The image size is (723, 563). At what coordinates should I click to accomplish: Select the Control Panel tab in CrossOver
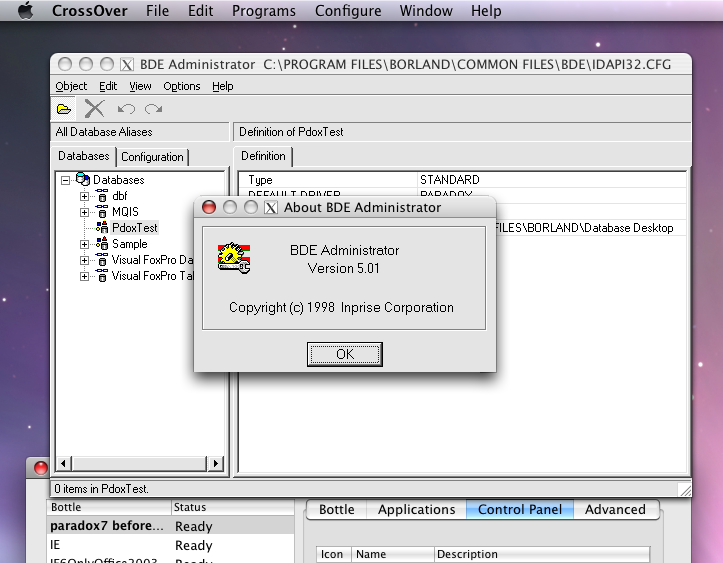coord(520,510)
